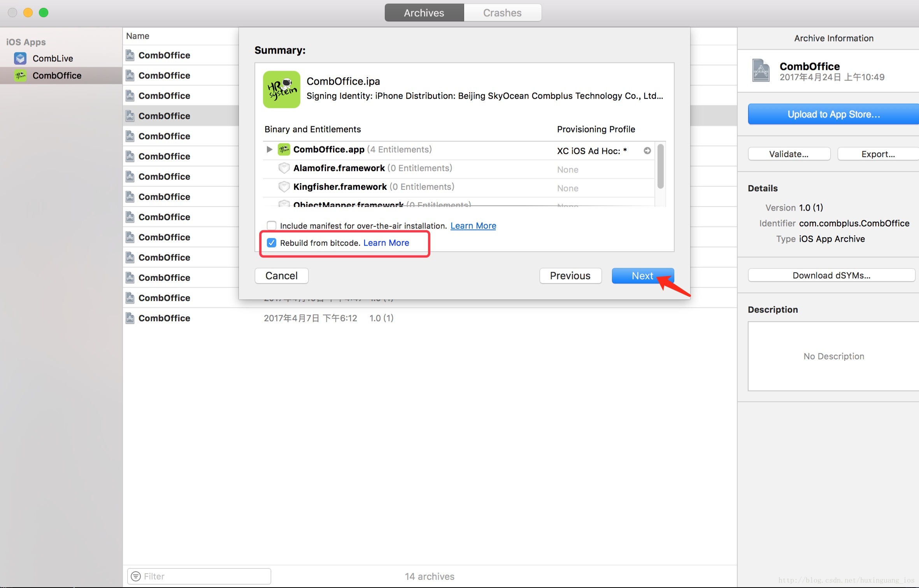Select the Crashes tab
Screen dimensions: 919x588
[x=502, y=13]
